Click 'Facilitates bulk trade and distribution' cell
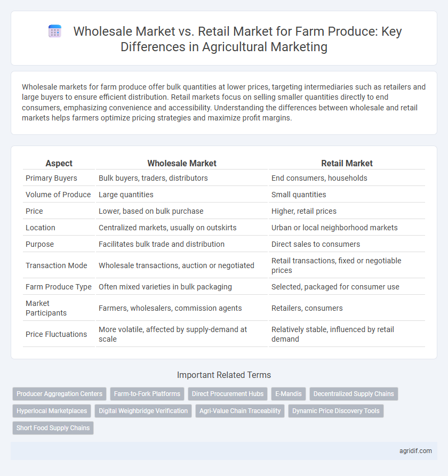 pyautogui.click(x=162, y=244)
